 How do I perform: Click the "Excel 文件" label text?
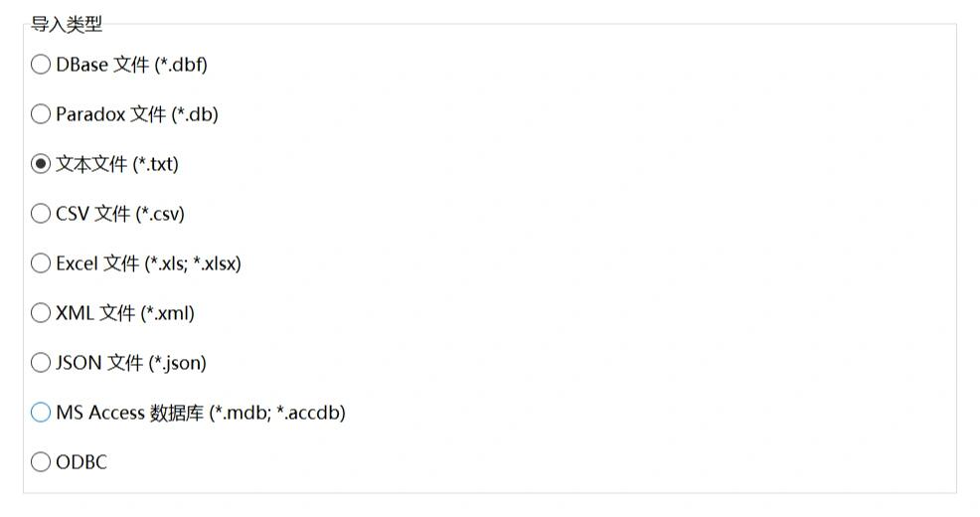tap(96, 263)
